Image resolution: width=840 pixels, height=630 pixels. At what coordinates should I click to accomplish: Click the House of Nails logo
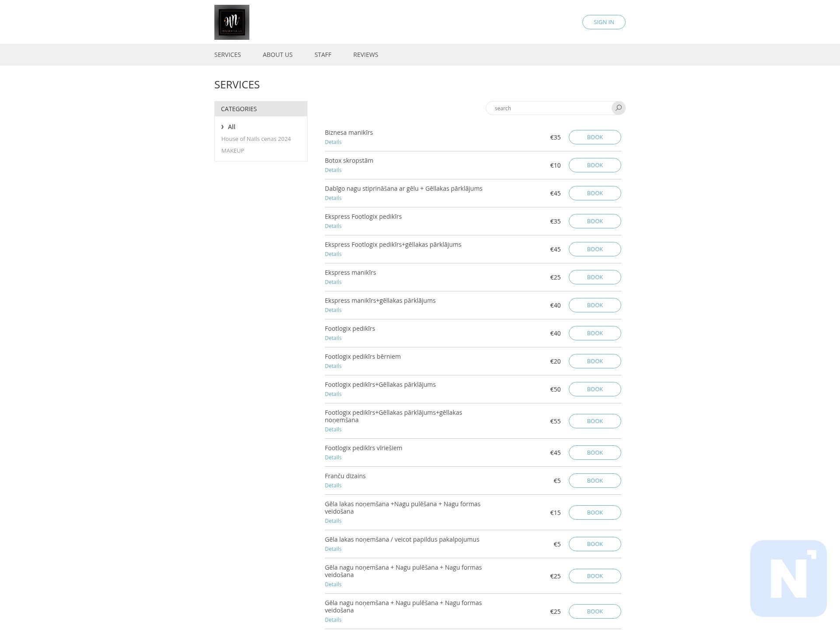click(x=232, y=22)
